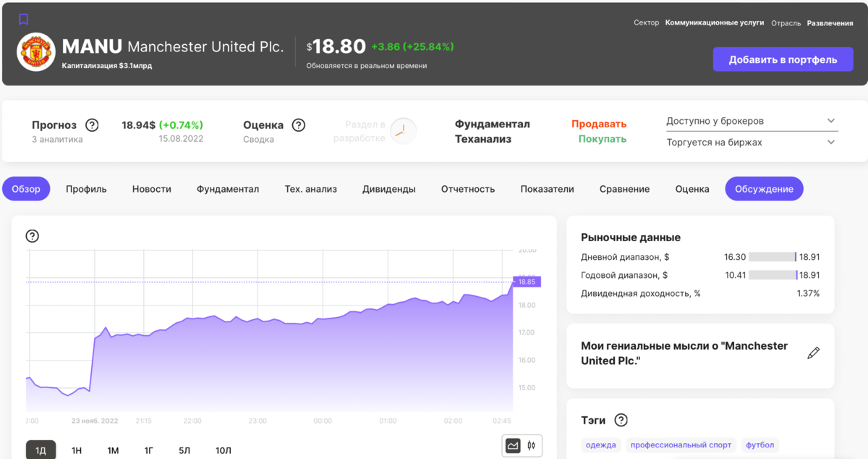Click the Годовой диапазон range bar
The height and width of the screenshot is (459, 868).
click(773, 275)
